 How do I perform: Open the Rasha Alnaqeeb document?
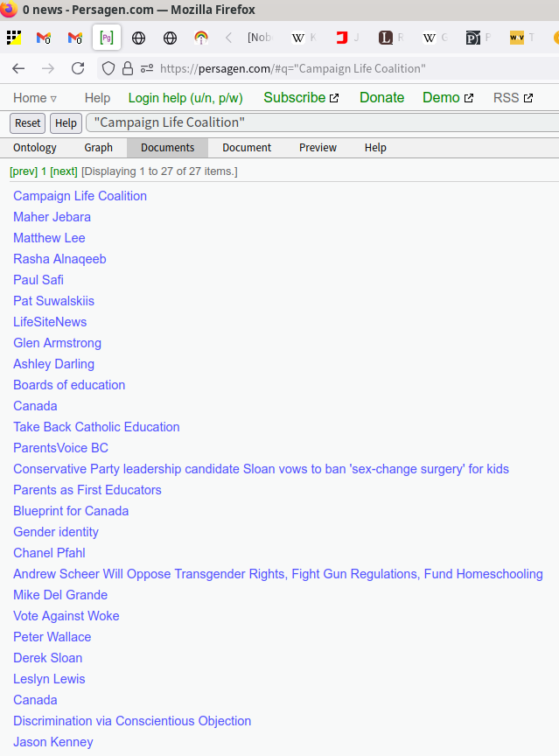point(59,259)
